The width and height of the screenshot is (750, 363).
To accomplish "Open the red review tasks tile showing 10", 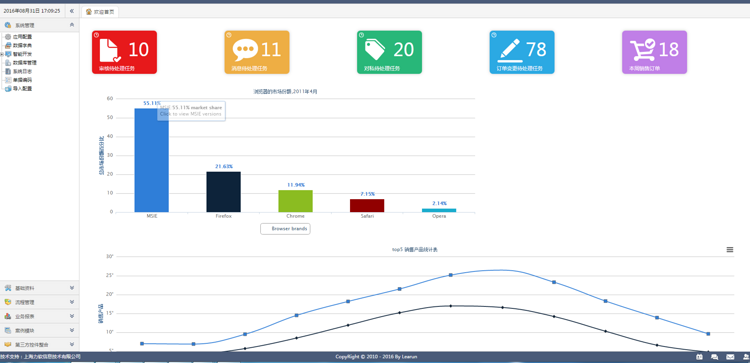I will 124,52.
